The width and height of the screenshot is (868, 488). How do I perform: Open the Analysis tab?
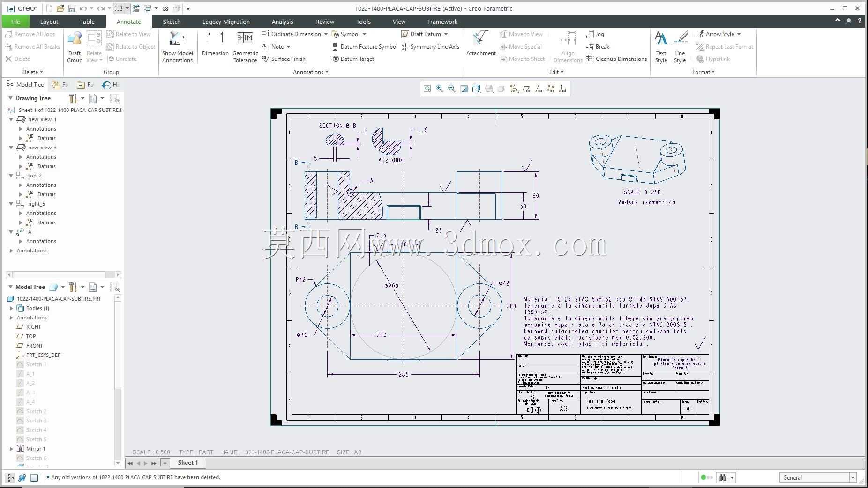(282, 22)
